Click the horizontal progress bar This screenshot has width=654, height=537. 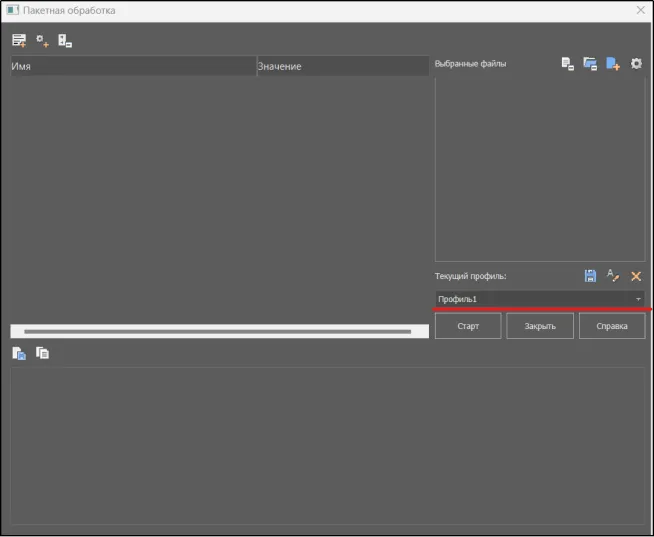(x=218, y=331)
